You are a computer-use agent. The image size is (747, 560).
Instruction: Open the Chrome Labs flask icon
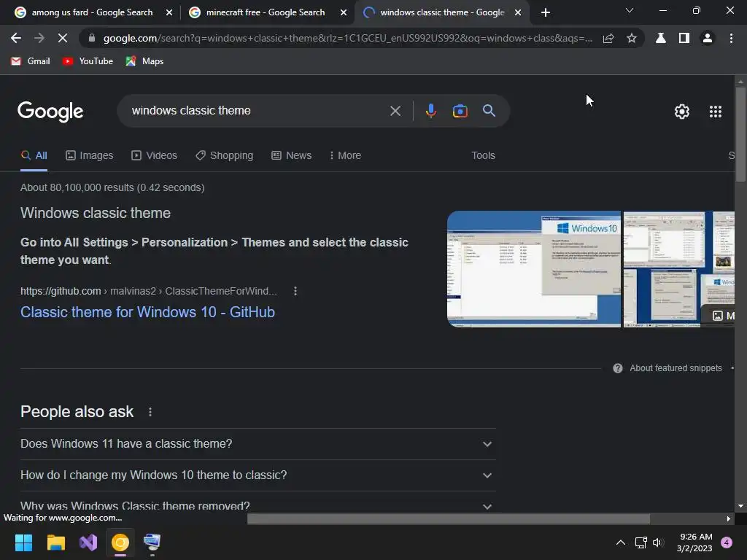tap(661, 38)
